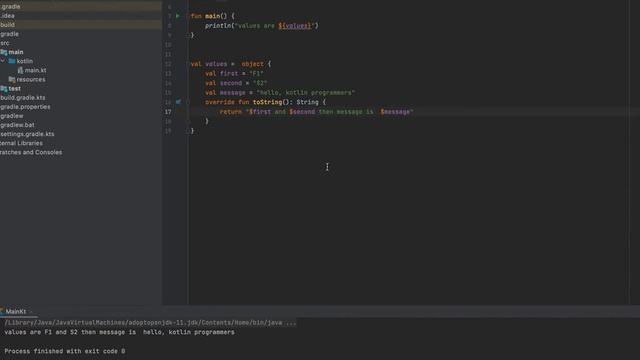This screenshot has width=640, height=360.
Task: Fold main function at its closing brace marker
Action: click(x=188, y=35)
